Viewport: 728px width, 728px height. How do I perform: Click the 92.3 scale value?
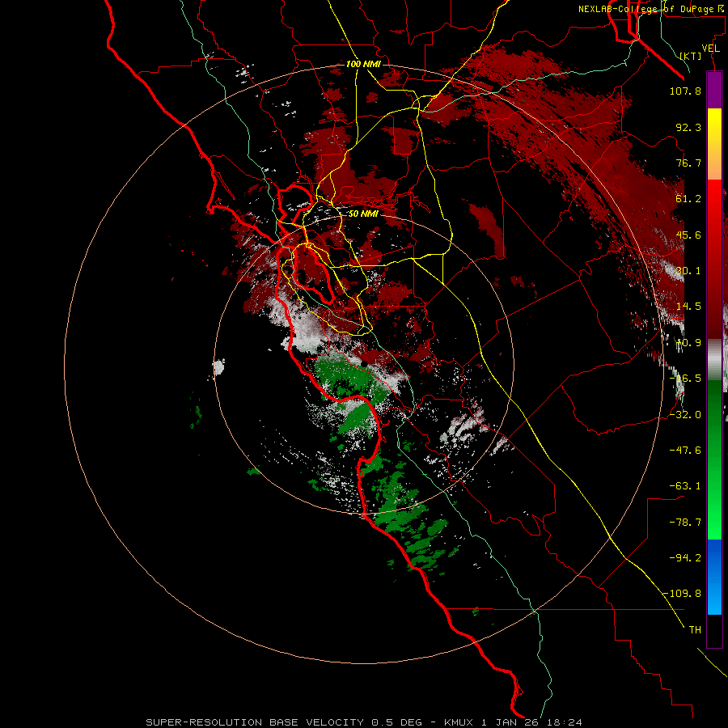[688, 127]
